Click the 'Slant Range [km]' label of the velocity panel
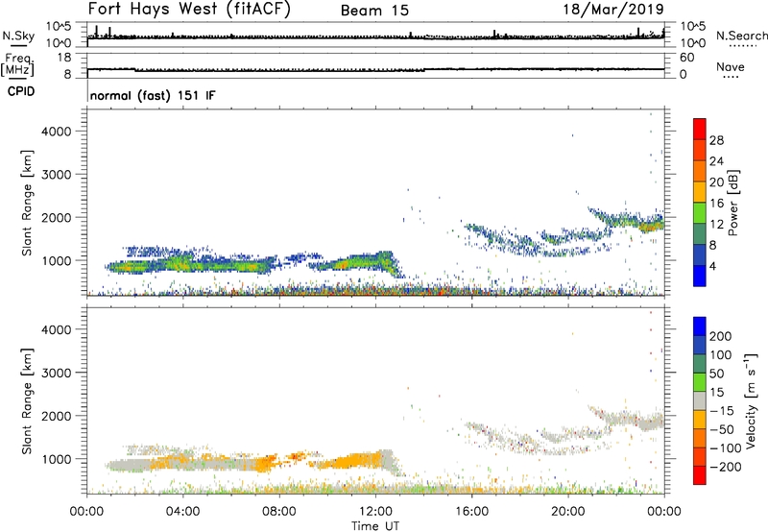The height and width of the screenshot is (532, 768). coord(27,401)
